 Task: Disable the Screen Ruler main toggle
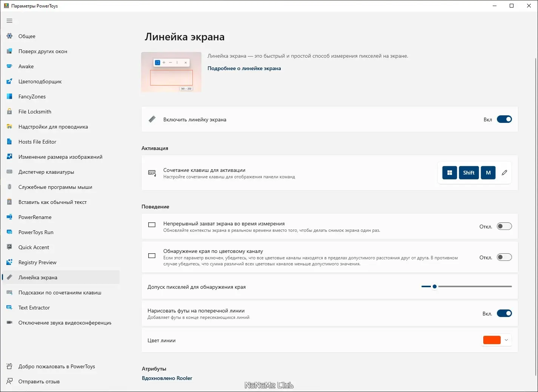(x=504, y=119)
